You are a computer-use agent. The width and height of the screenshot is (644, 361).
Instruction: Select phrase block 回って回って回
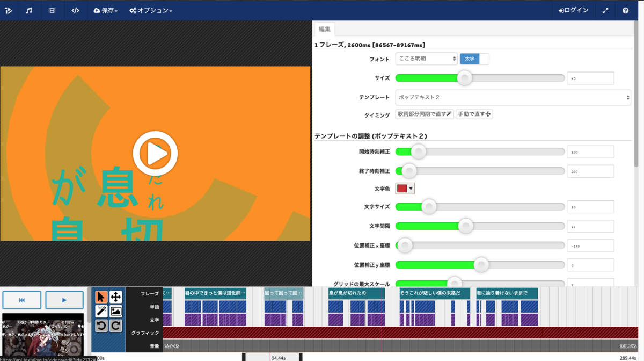coord(284,293)
